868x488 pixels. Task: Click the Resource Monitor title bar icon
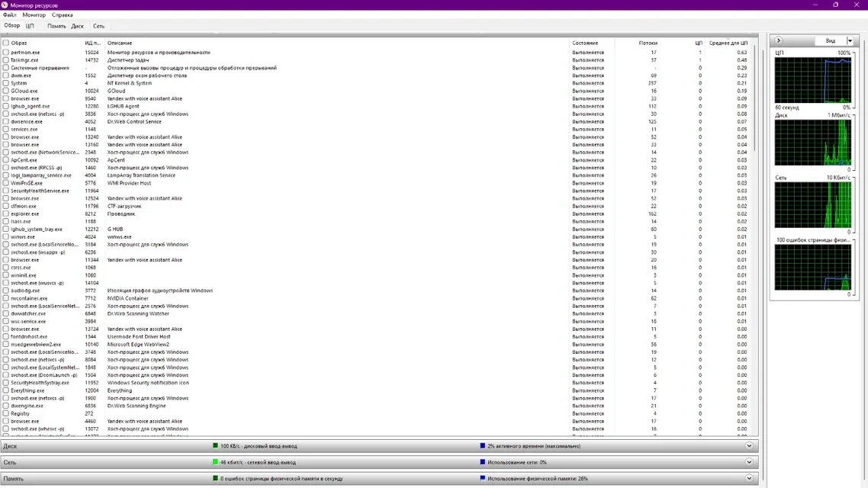point(5,5)
